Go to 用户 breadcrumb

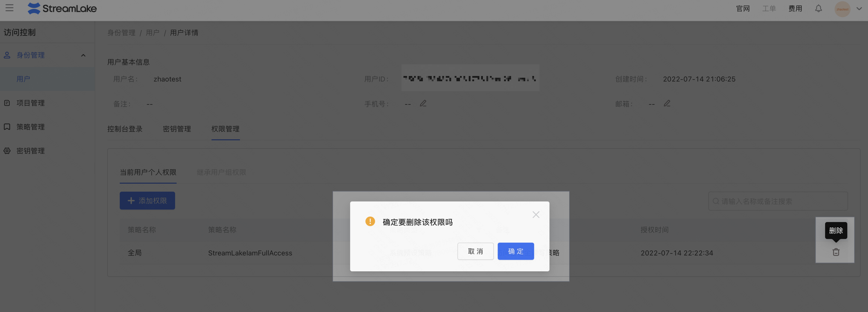point(153,33)
